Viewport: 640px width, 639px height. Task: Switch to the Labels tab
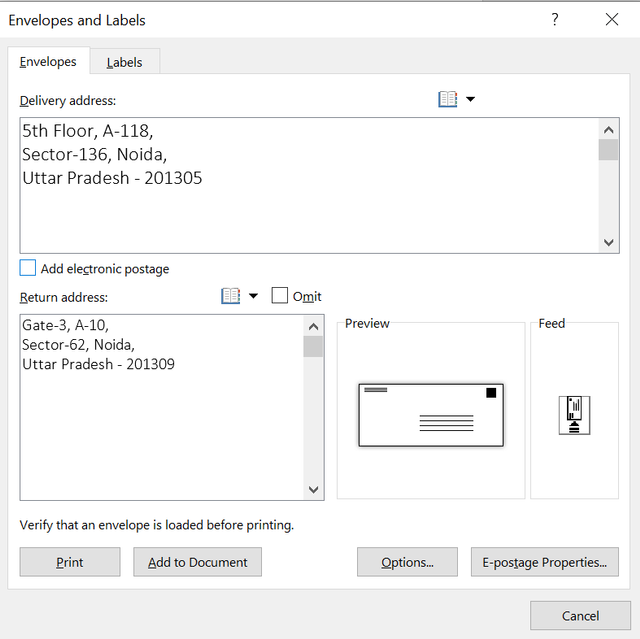(124, 62)
